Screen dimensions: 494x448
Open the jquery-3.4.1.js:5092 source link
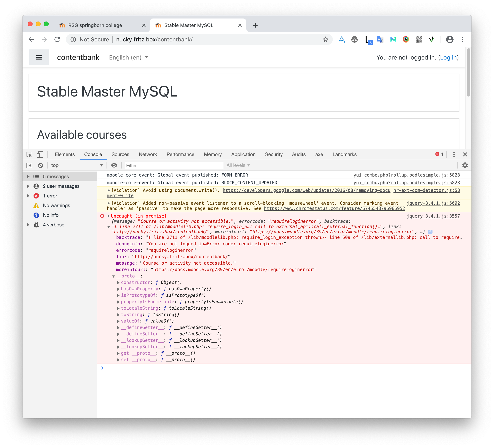point(433,203)
